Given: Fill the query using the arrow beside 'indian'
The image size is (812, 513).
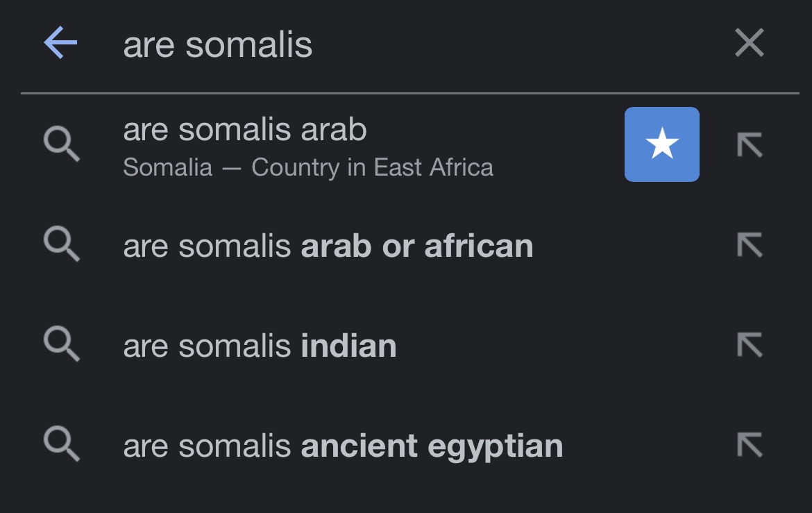Looking at the screenshot, I should click(750, 344).
